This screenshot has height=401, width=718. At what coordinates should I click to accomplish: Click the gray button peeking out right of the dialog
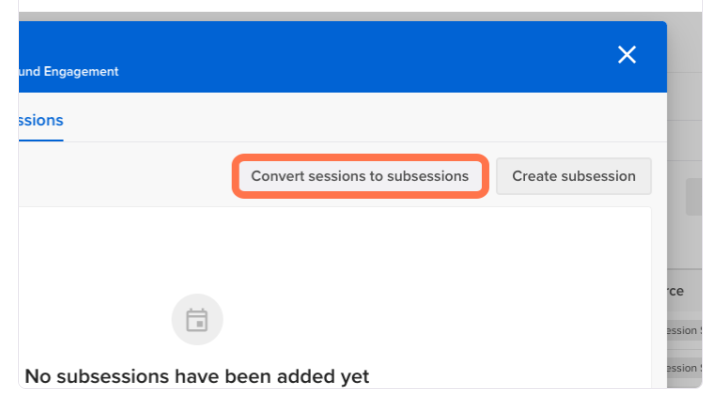click(x=694, y=197)
